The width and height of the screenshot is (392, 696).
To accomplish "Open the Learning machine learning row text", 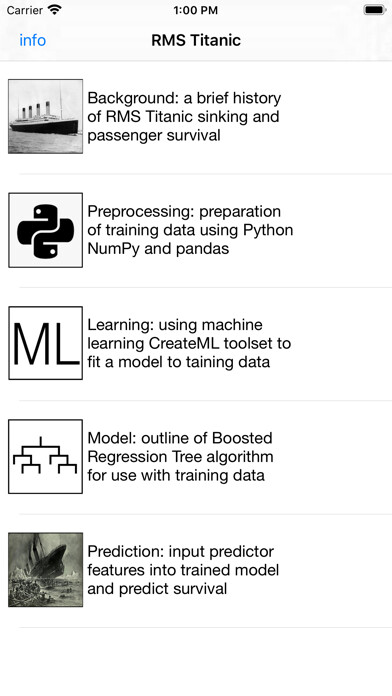I will [189, 343].
